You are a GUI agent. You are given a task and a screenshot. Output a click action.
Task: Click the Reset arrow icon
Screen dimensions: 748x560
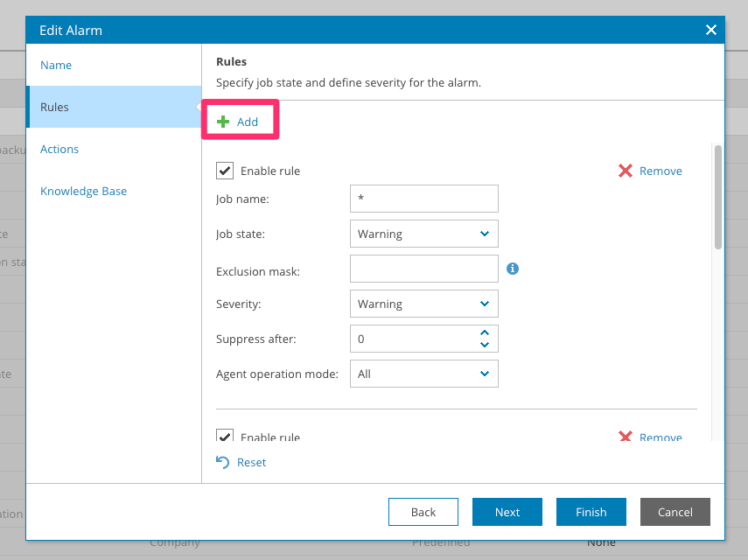[223, 462]
